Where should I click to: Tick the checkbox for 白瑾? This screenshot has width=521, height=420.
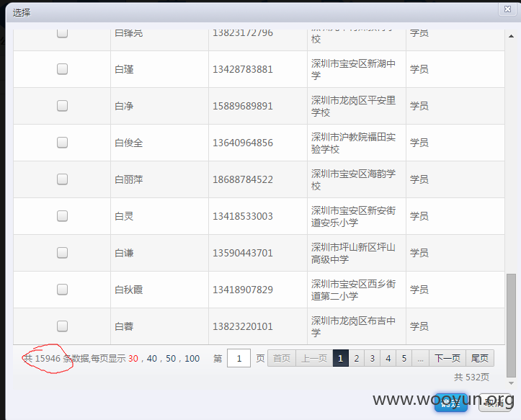click(62, 69)
